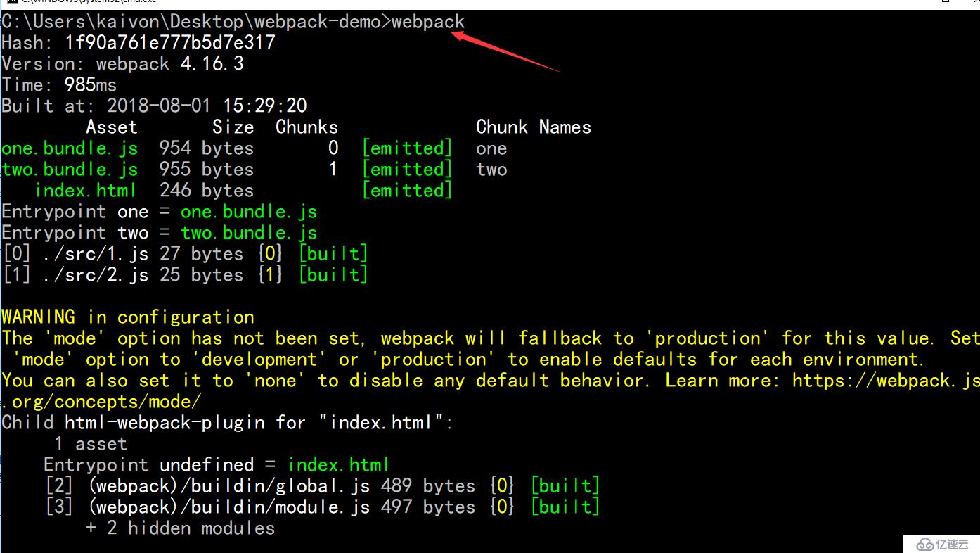Click the size '497 bytes'

(428, 507)
